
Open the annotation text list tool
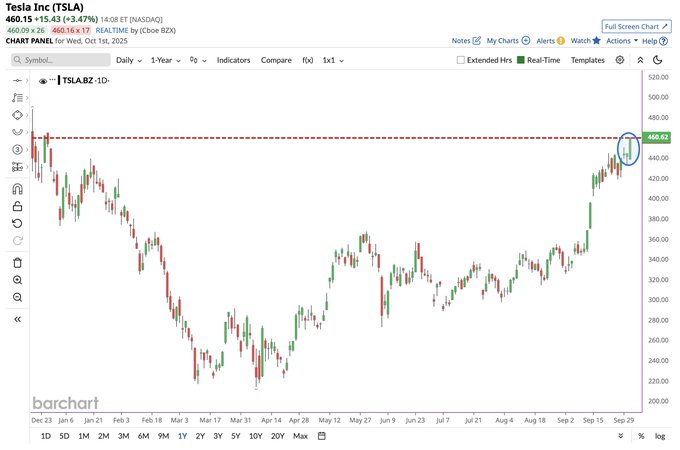click(x=17, y=98)
